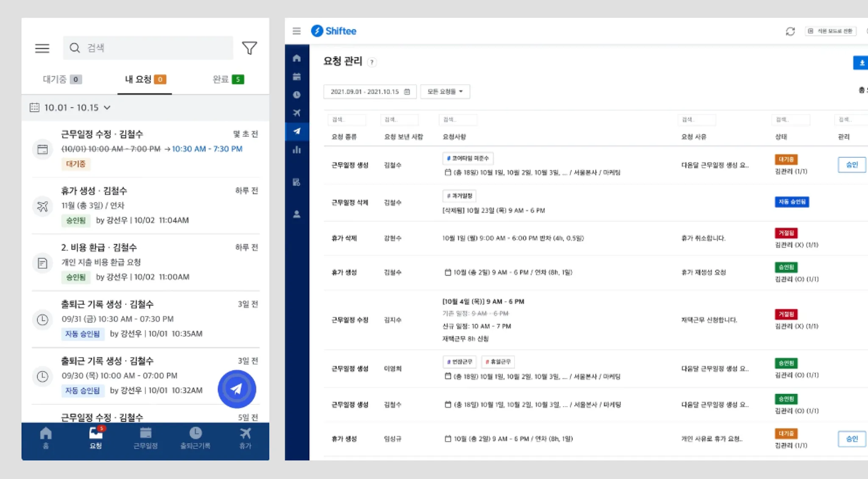Open the person icon in the web sidebar

(x=297, y=214)
